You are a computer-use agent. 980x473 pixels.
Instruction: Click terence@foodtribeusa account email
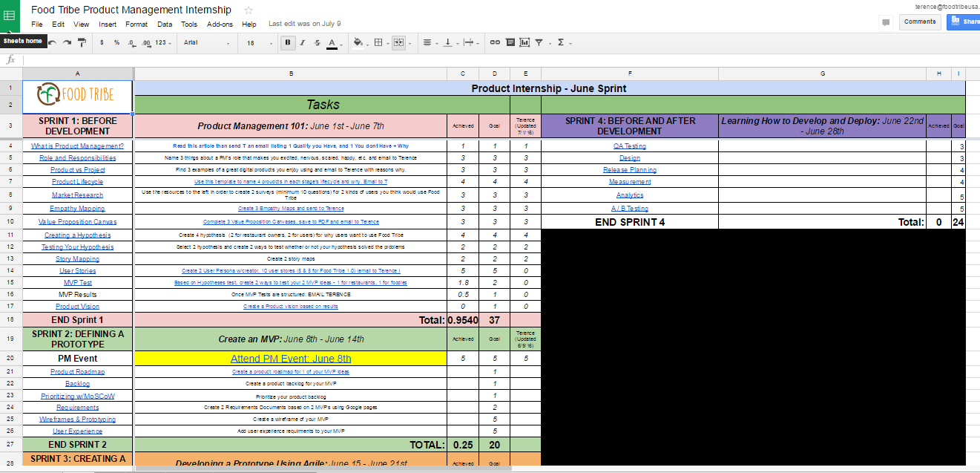pos(947,6)
